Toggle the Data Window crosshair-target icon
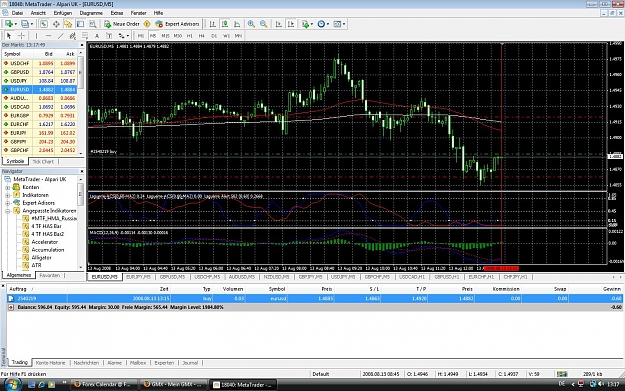 point(56,24)
